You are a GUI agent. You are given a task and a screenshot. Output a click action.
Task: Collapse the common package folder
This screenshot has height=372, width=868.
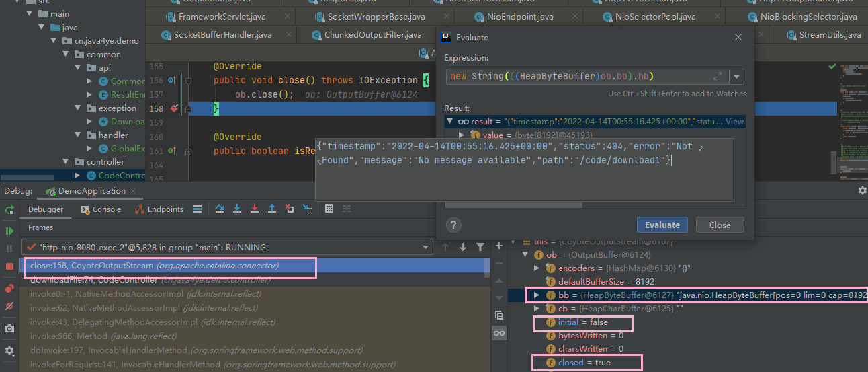tap(66, 54)
